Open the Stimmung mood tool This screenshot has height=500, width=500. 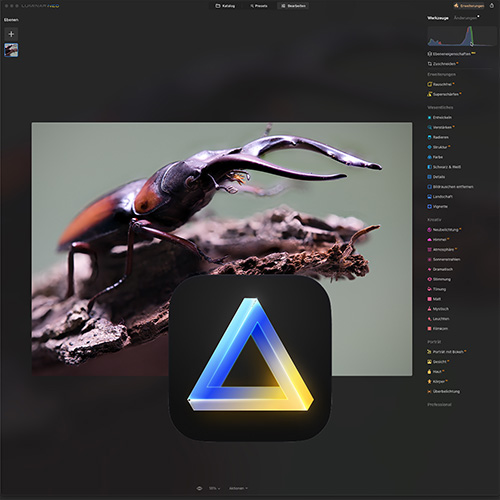(x=439, y=279)
